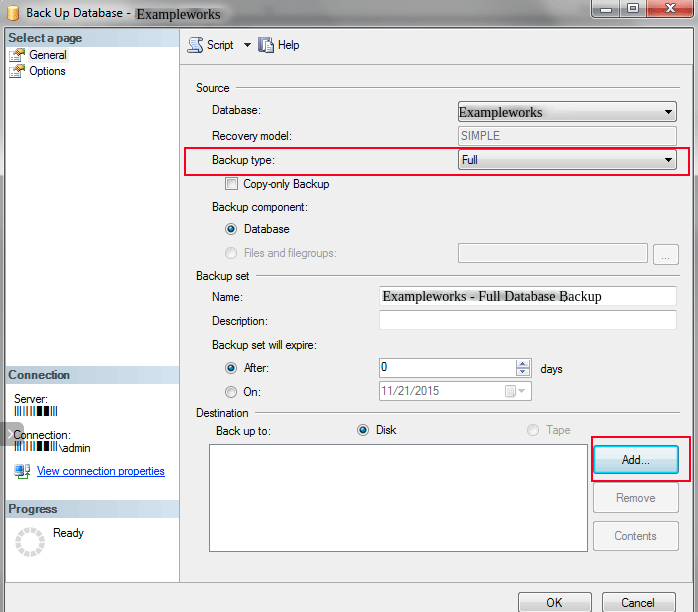Click the progress spinner icon
This screenshot has width=698, height=612.
[x=30, y=542]
